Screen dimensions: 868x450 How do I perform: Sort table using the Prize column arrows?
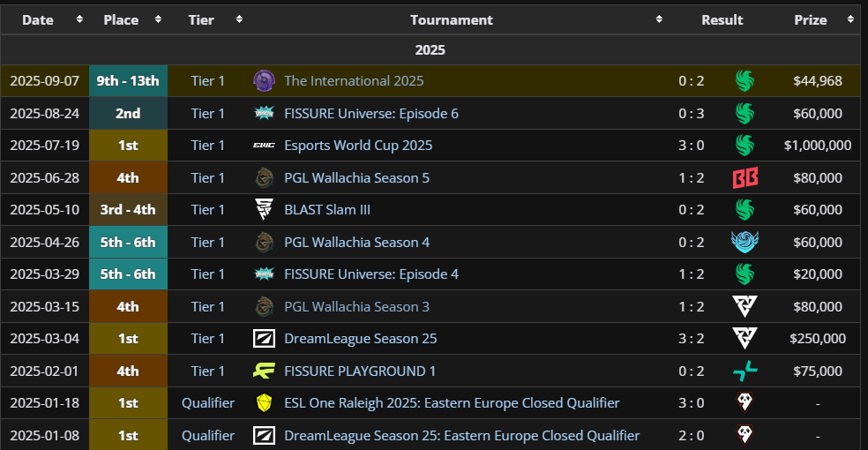pyautogui.click(x=850, y=19)
